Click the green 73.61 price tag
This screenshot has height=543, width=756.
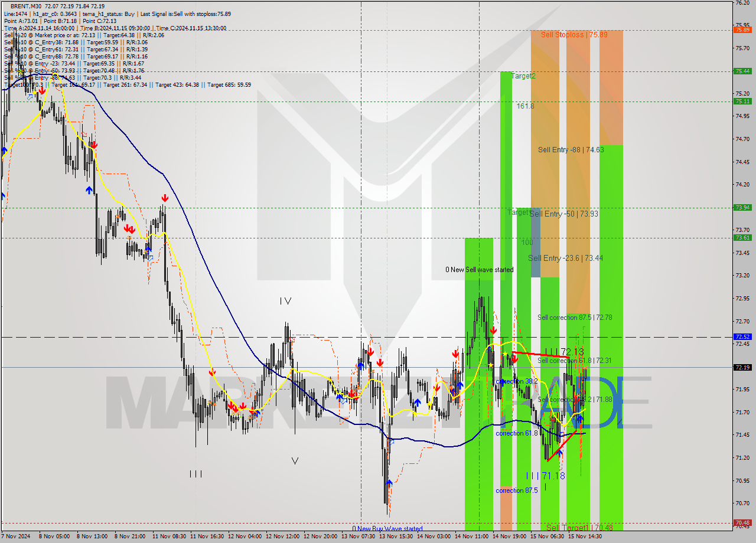(742, 237)
